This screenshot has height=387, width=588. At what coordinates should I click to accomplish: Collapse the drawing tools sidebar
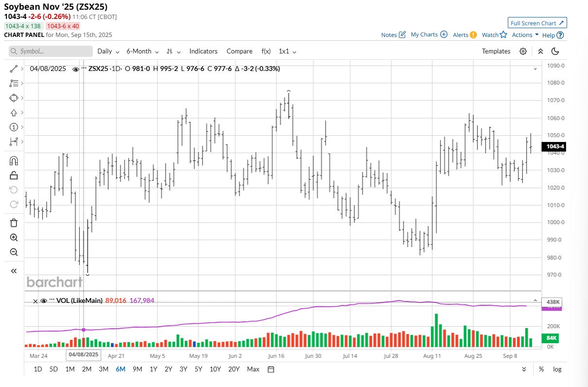pos(14,271)
